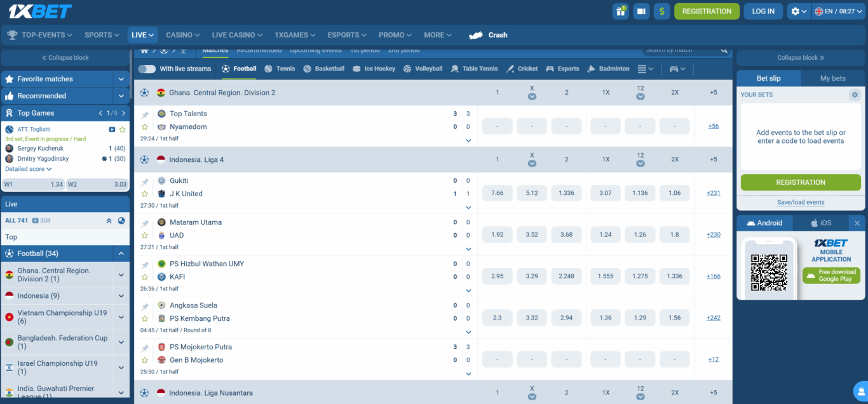Screen dimensions: 868x404
Task: Click the dollar payments icon in header
Action: 661,11
